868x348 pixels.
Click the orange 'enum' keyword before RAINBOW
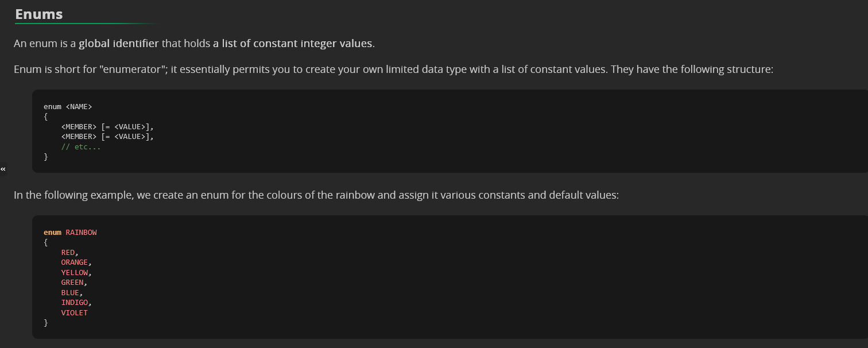click(52, 233)
